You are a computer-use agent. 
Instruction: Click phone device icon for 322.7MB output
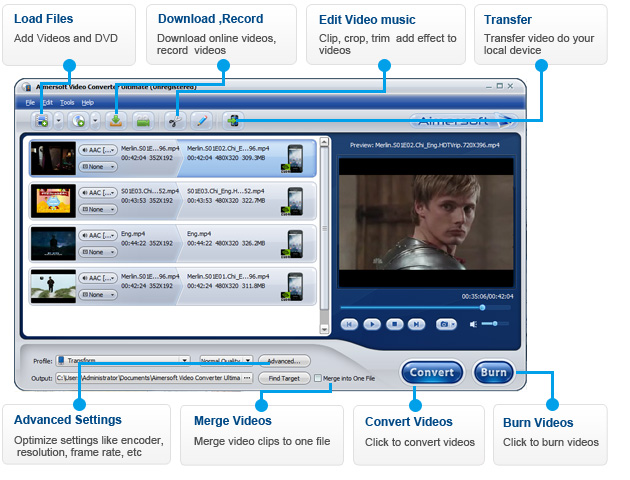(x=293, y=202)
